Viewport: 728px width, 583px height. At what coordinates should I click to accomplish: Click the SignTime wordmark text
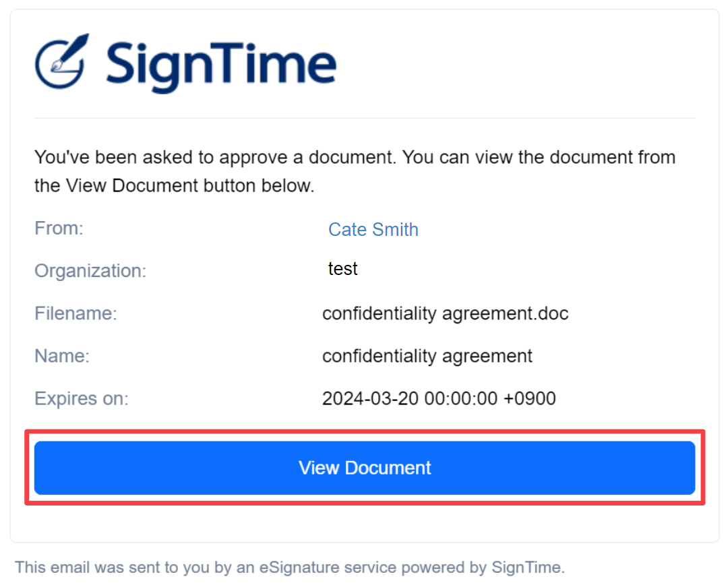[x=221, y=66]
